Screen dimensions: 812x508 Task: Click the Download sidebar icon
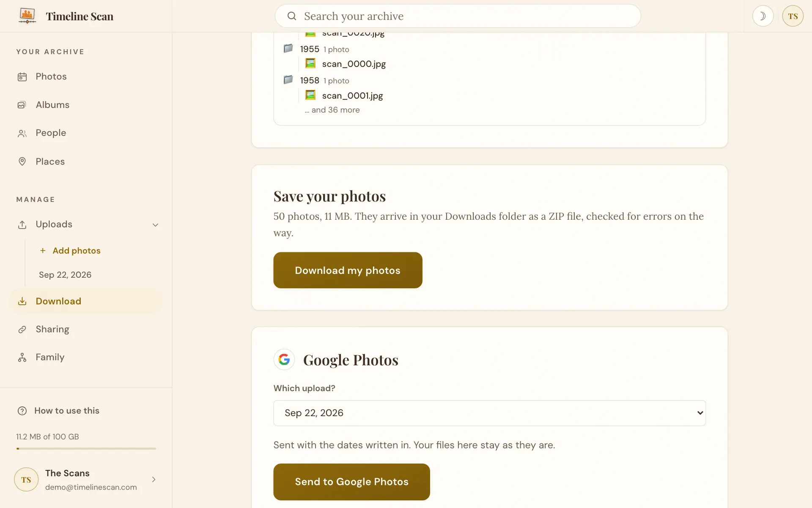[22, 301]
